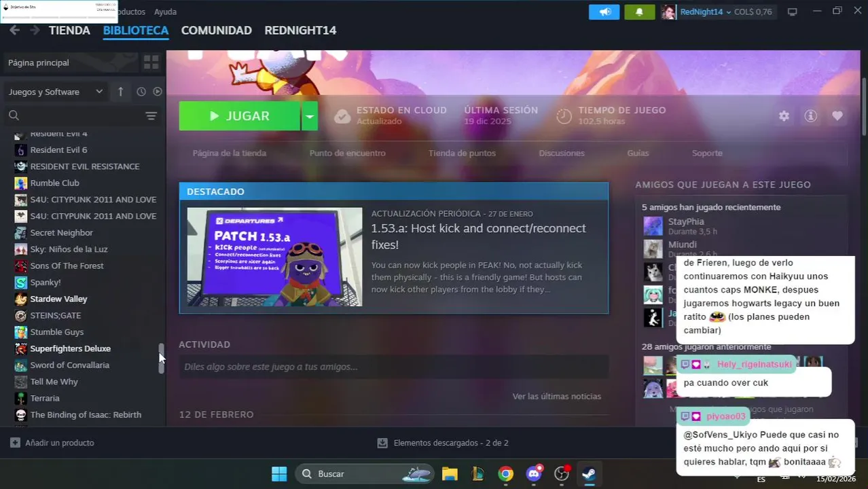Click the library list scrollbar thumb
Image resolution: width=868 pixels, height=489 pixels.
[162, 359]
